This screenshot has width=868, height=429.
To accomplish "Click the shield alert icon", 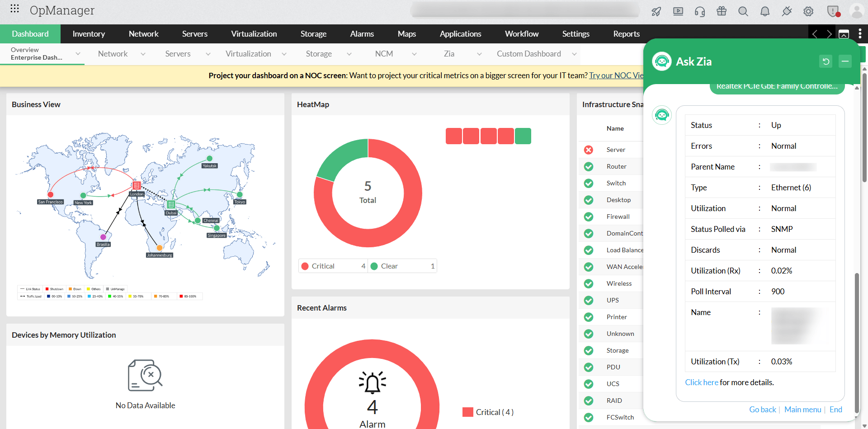I will [x=833, y=11].
